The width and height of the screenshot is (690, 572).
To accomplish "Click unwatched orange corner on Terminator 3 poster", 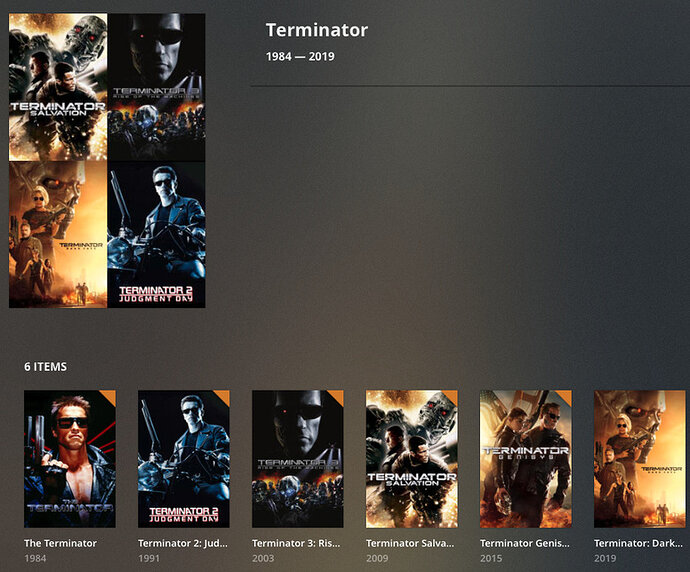I will coord(338,396).
